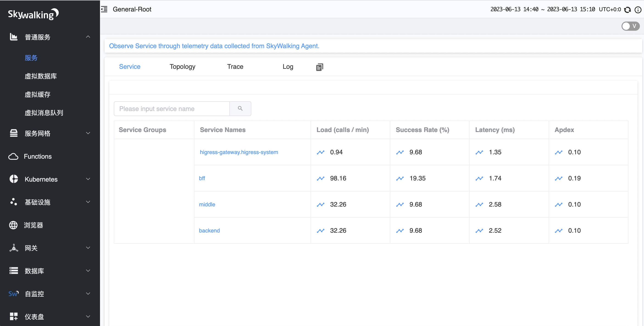Open the info icon in header
This screenshot has height=326, width=644.
coord(638,10)
